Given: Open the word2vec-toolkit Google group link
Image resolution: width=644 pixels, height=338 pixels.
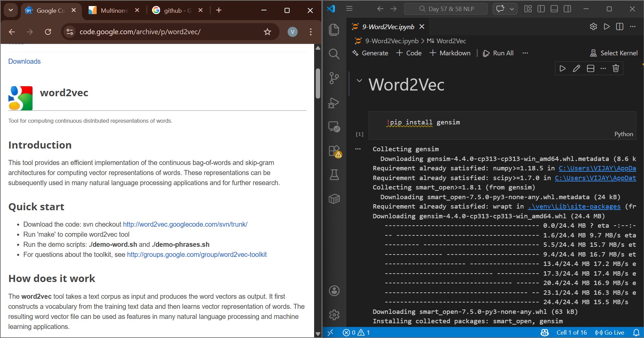Looking at the screenshot, I should click(x=197, y=255).
